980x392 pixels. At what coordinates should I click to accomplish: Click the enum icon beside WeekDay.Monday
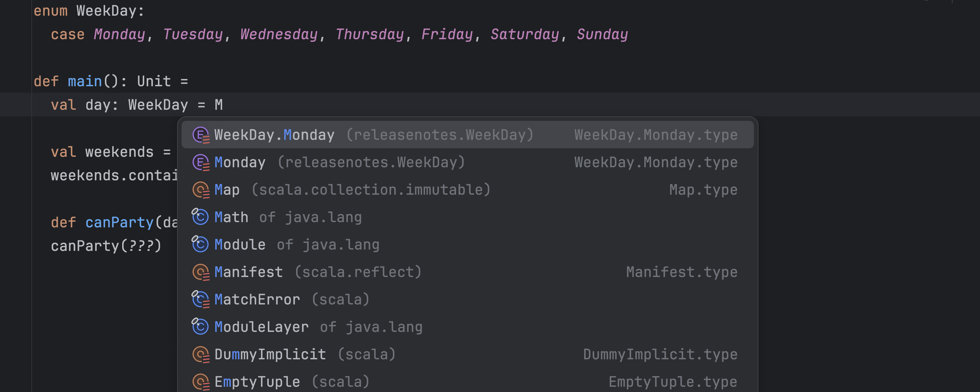tap(201, 134)
